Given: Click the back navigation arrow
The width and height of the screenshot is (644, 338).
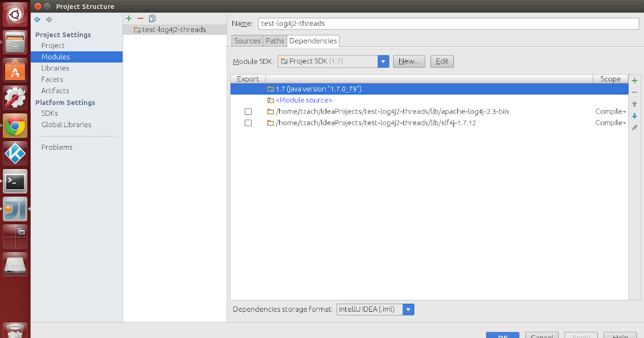Looking at the screenshot, I should click(37, 19).
